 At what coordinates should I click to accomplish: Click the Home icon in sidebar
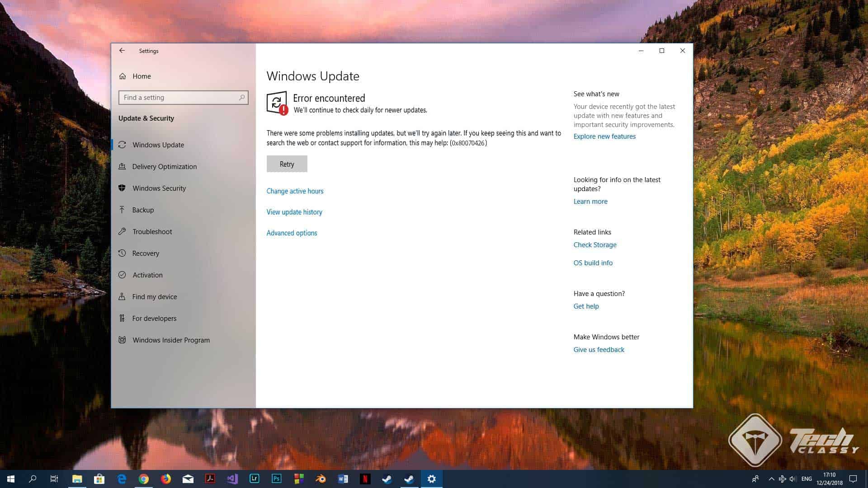pos(123,76)
